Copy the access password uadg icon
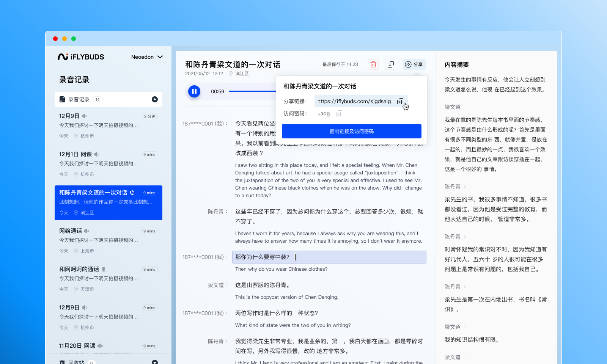607x364 pixels. [339, 113]
